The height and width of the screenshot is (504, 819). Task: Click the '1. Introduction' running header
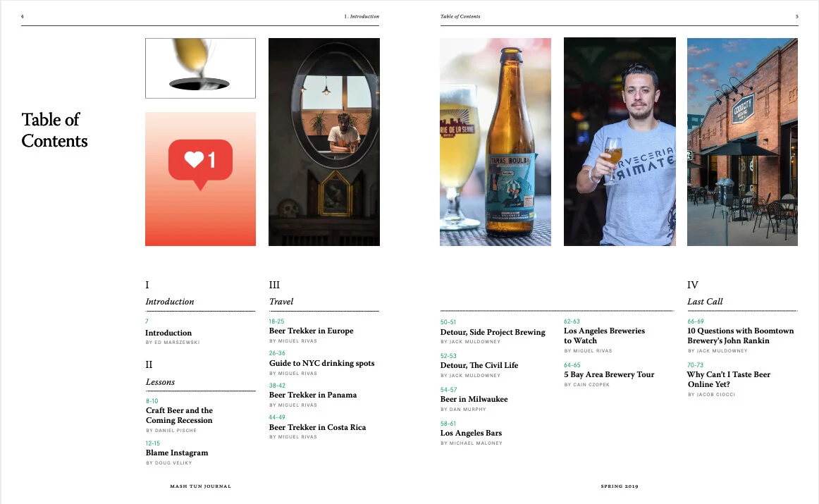coord(362,17)
